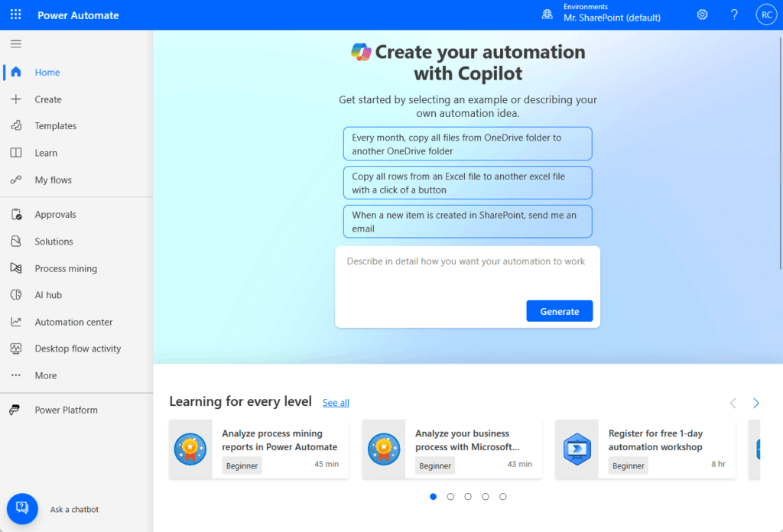Select the Excel rows copy example
This screenshot has height=532, width=783.
click(x=467, y=183)
